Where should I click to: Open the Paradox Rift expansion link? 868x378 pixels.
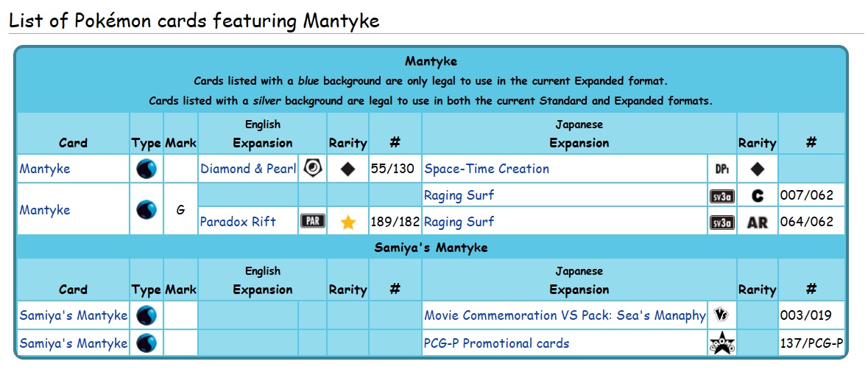pyautogui.click(x=238, y=222)
